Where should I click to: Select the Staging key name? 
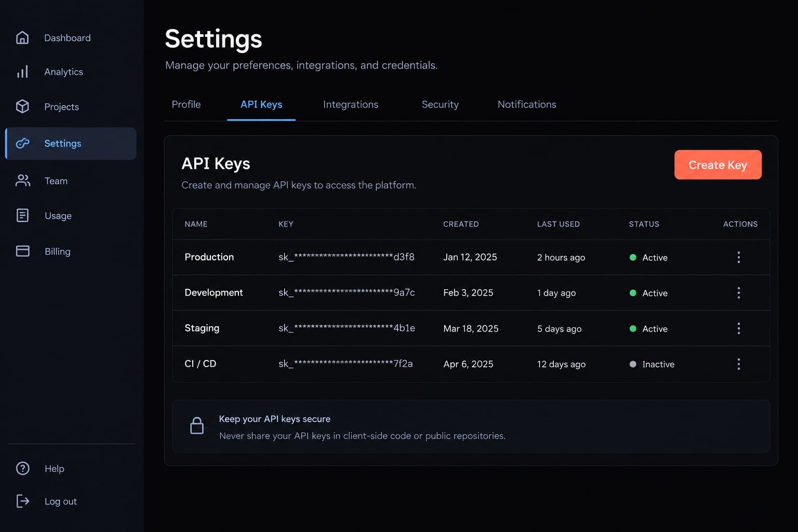point(202,328)
